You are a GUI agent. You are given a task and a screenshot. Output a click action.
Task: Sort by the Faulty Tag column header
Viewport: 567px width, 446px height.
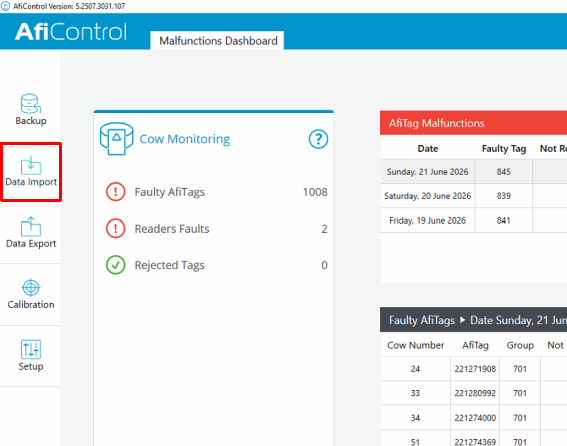coord(504,149)
